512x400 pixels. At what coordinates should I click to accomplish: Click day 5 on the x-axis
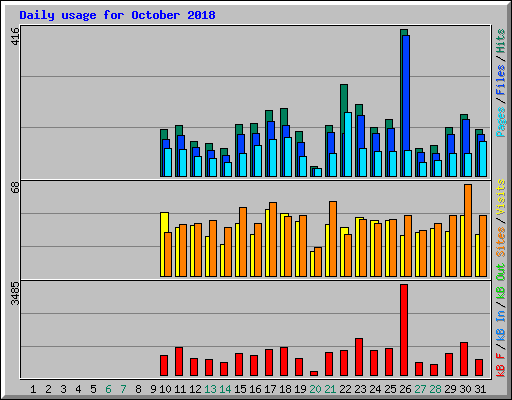93,389
